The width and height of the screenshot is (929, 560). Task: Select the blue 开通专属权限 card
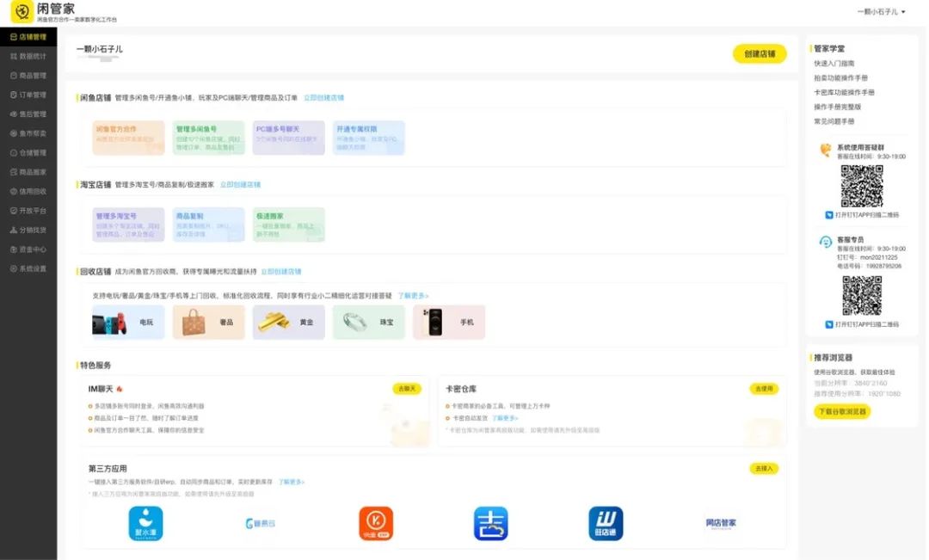coord(368,138)
